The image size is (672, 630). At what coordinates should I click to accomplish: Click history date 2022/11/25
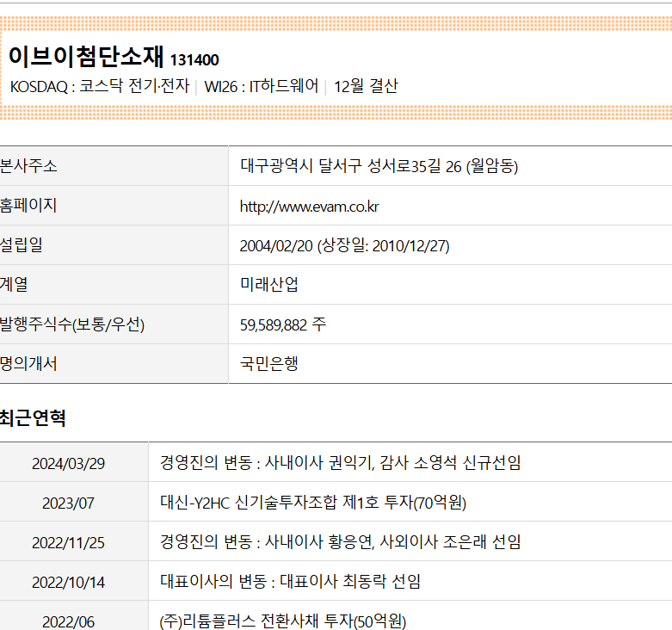click(68, 542)
